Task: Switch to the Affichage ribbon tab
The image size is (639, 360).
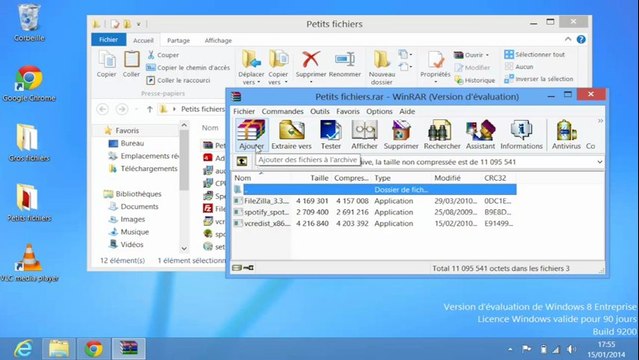Action: coord(218,40)
